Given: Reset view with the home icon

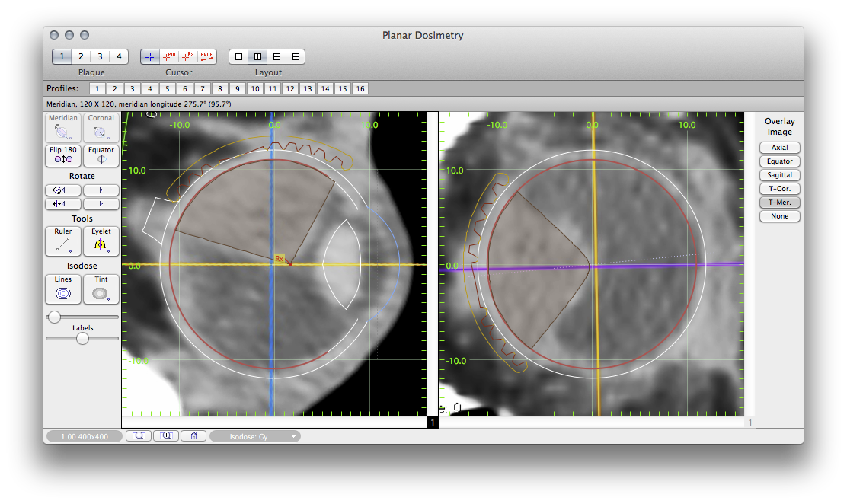Looking at the screenshot, I should pyautogui.click(x=193, y=436).
